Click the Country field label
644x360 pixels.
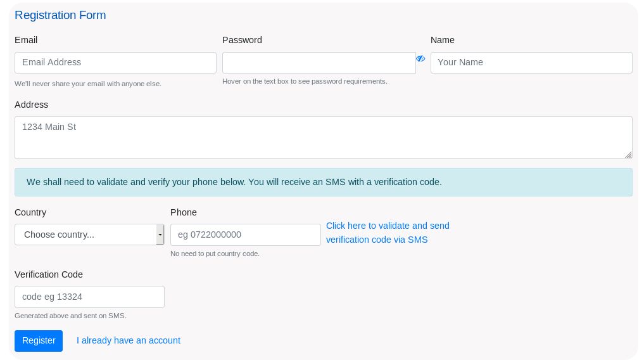click(30, 212)
